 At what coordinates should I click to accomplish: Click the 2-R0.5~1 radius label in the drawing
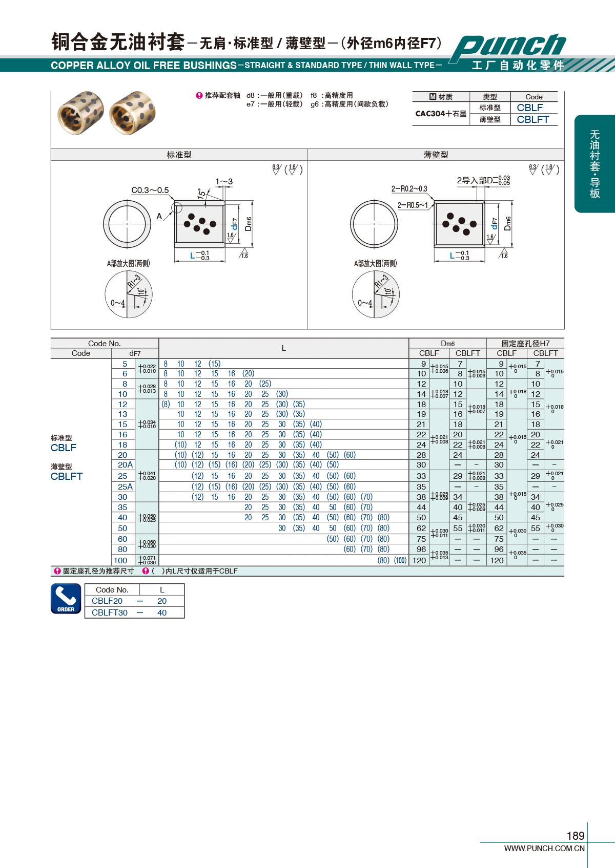tap(413, 205)
